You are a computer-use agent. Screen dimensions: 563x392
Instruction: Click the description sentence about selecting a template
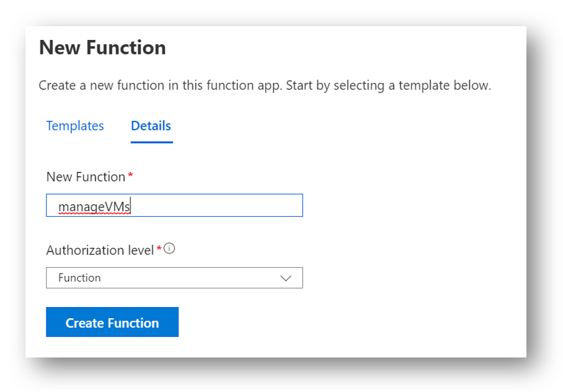click(x=265, y=86)
